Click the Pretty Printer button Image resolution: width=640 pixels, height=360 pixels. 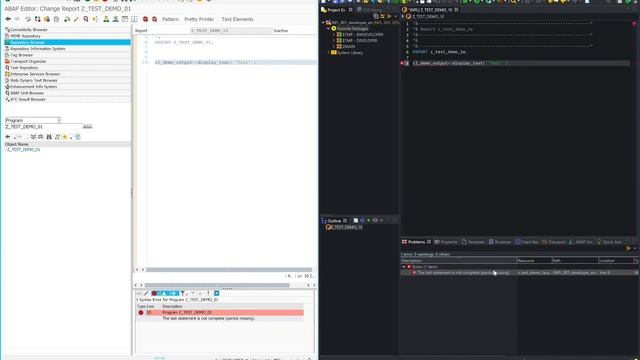tap(199, 19)
